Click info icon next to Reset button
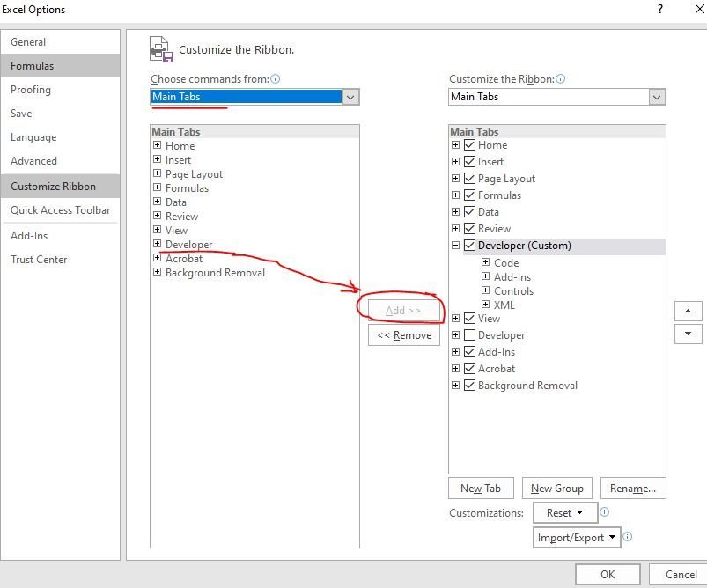 (x=605, y=512)
